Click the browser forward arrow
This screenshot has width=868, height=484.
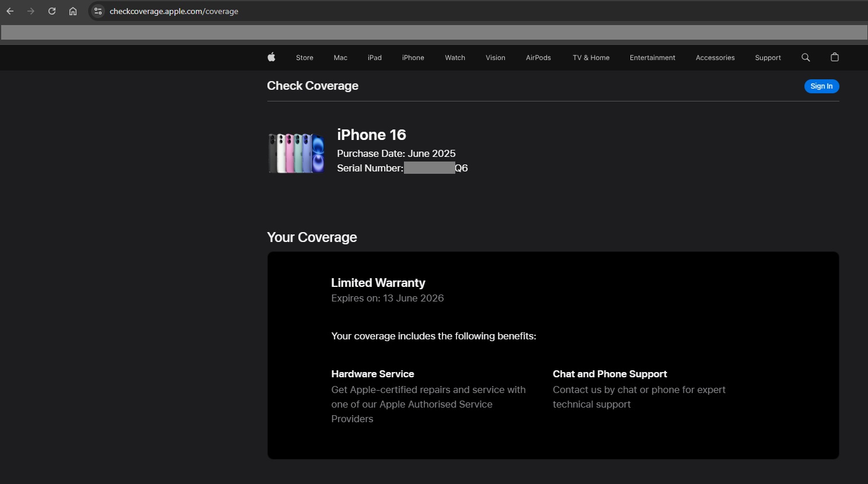[31, 11]
